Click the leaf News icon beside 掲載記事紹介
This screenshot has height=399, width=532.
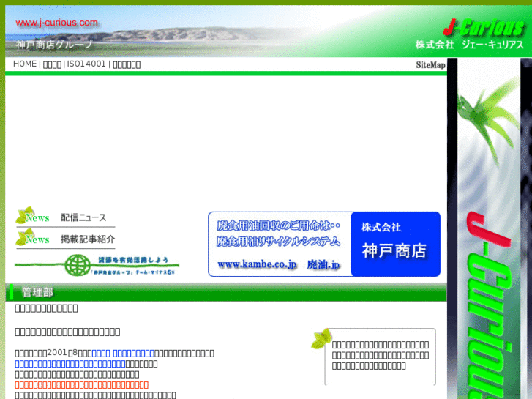(33, 238)
